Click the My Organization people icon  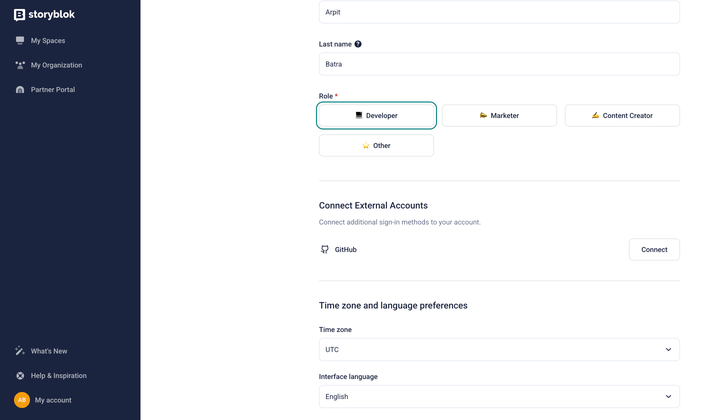20,65
